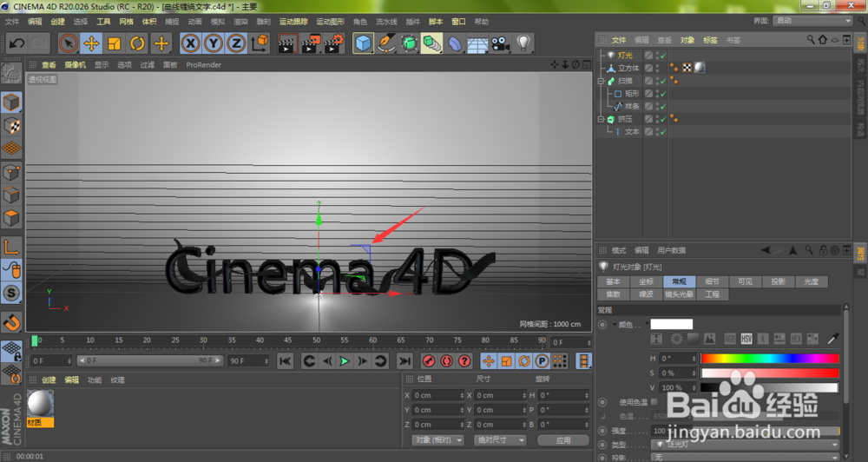
Task: Click the rainbow H hue slider
Action: tap(770, 359)
